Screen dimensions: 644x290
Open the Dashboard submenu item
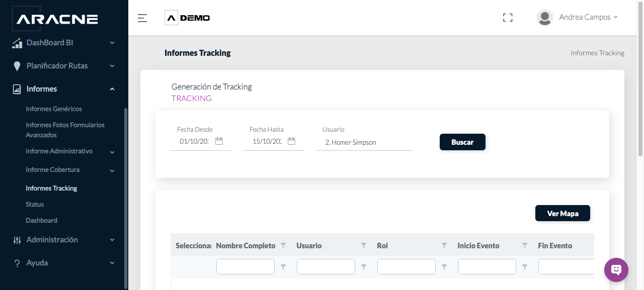pos(41,221)
